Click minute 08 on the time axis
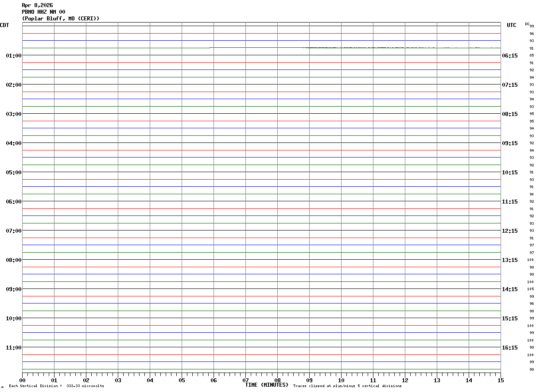 pos(278,380)
